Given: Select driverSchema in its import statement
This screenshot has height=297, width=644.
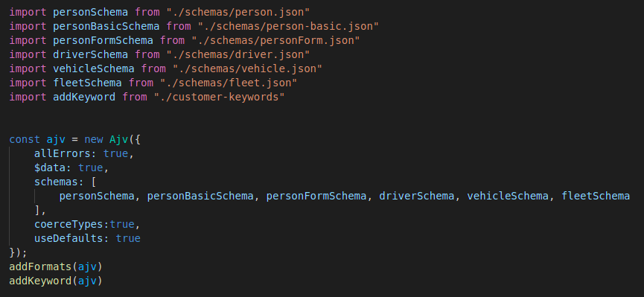Looking at the screenshot, I should tap(90, 54).
